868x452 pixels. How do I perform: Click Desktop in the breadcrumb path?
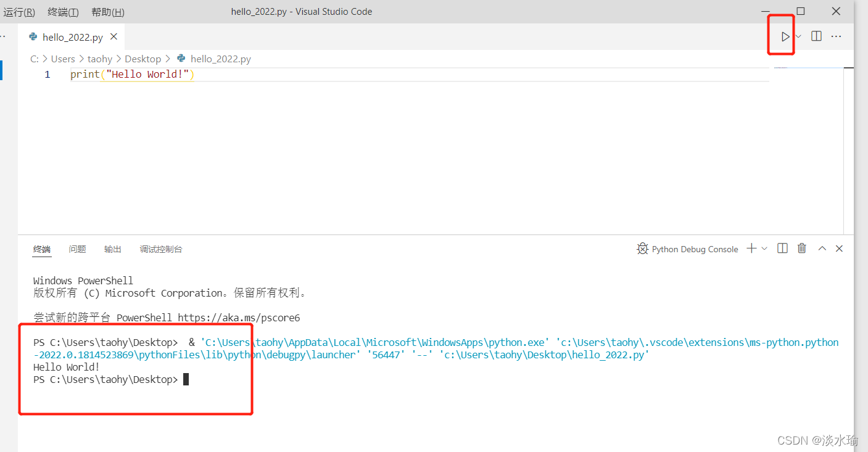click(143, 59)
